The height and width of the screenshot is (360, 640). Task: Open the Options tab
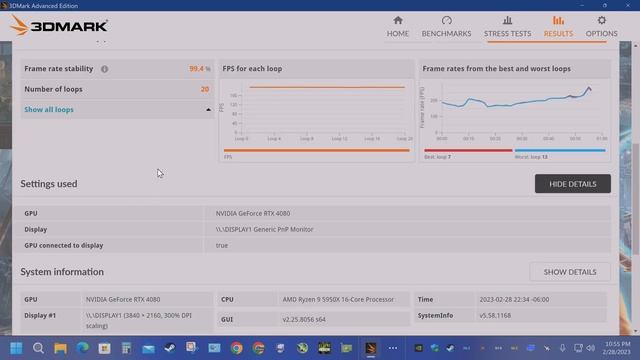[x=601, y=27]
